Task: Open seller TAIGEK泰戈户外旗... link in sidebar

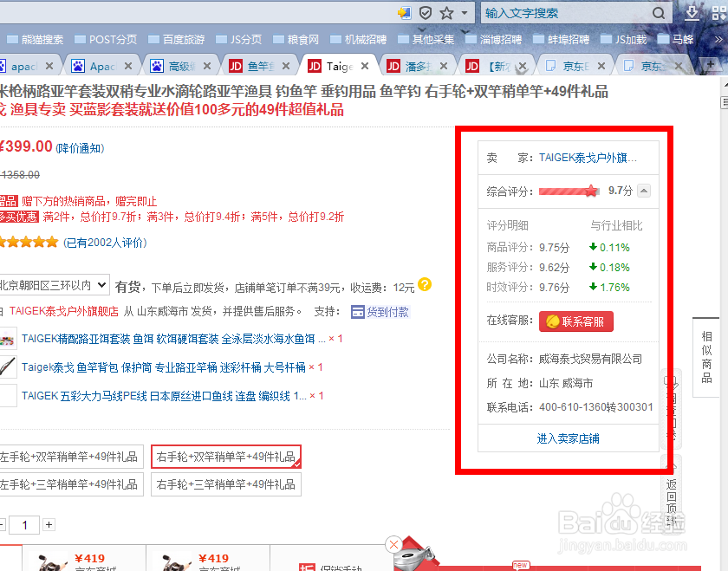Action: click(x=588, y=159)
